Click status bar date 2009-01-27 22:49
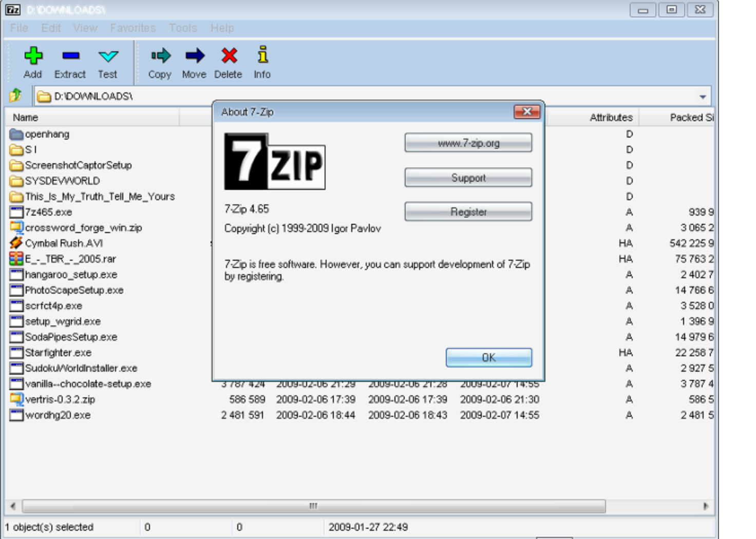 tap(368, 527)
